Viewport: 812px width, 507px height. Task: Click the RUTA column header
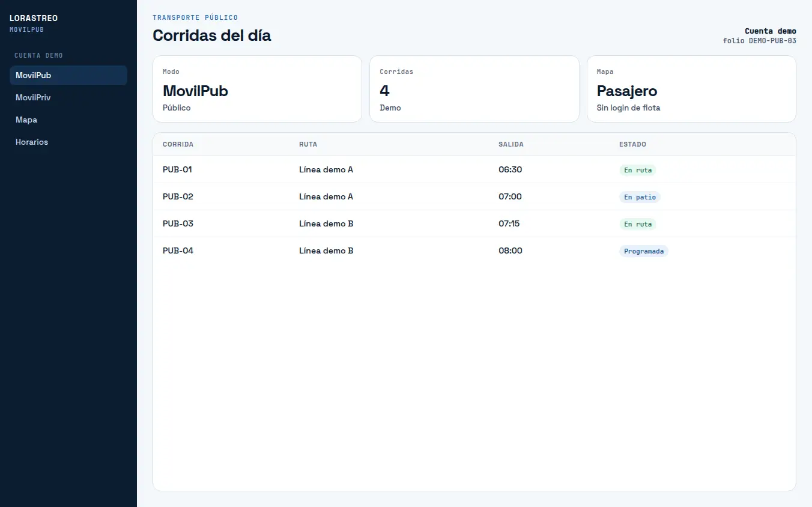[x=308, y=145]
